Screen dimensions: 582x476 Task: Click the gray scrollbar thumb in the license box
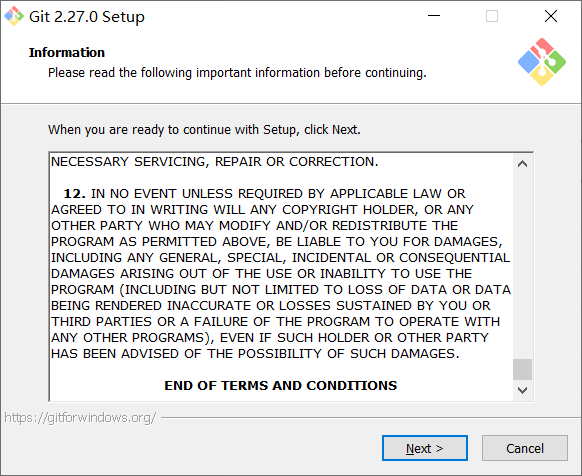(522, 369)
